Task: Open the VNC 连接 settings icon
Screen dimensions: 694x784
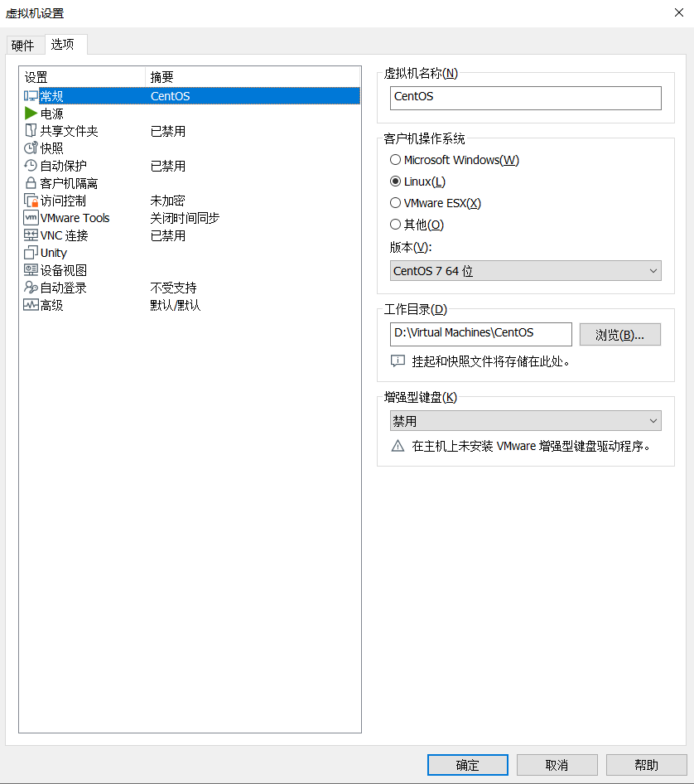Action: 31,235
